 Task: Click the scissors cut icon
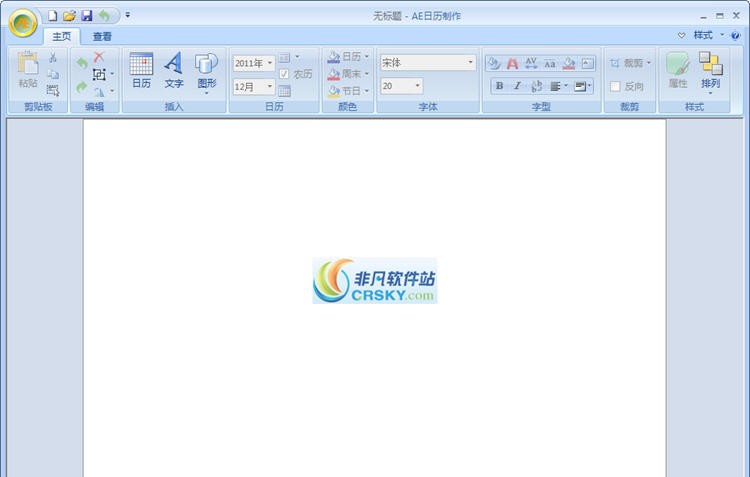pos(53,57)
